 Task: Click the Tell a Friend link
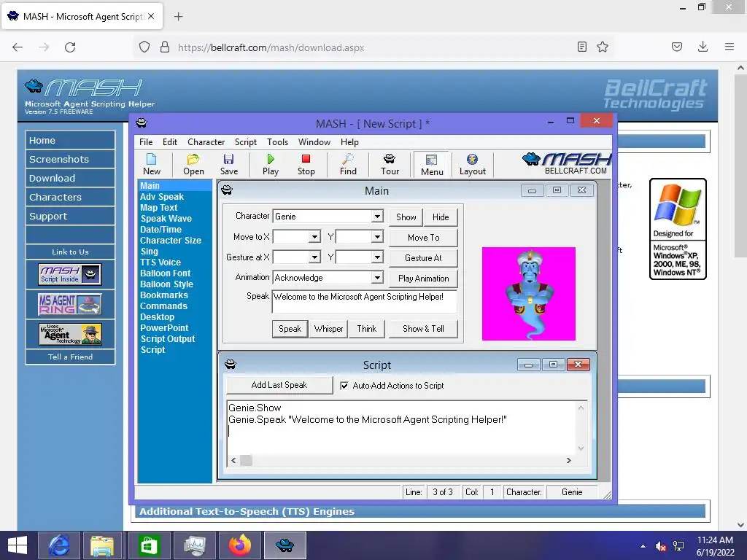point(70,357)
